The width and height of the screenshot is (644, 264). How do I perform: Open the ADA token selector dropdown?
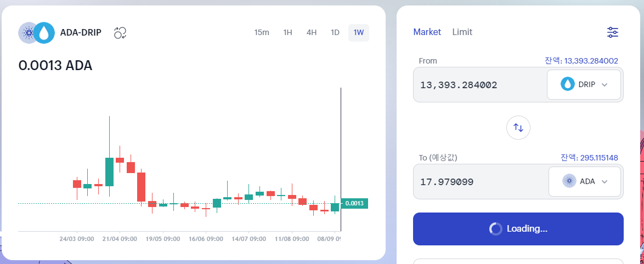[x=584, y=181]
